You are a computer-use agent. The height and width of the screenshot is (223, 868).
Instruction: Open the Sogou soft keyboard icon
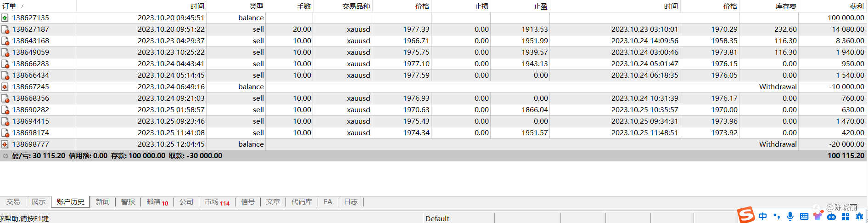[804, 216]
